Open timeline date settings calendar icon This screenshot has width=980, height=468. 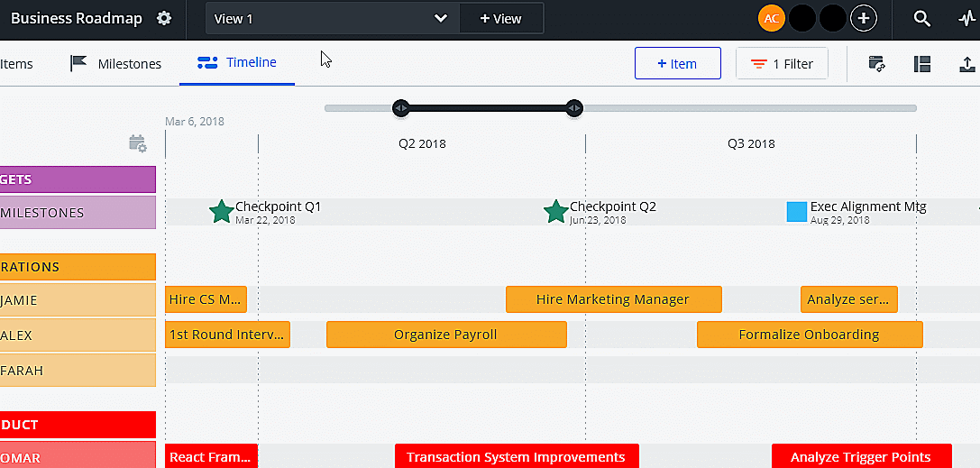pyautogui.click(x=137, y=143)
